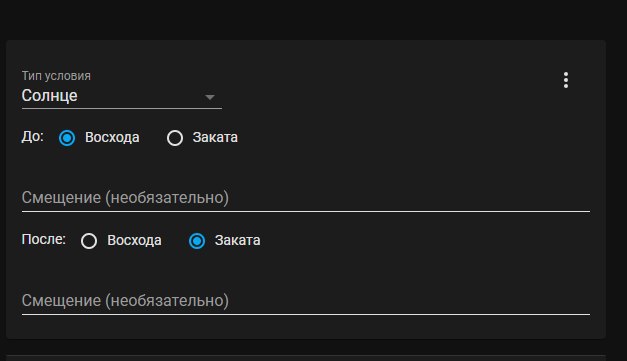Click the До: label text
Viewport: 627px width, 361px height.
click(x=32, y=137)
